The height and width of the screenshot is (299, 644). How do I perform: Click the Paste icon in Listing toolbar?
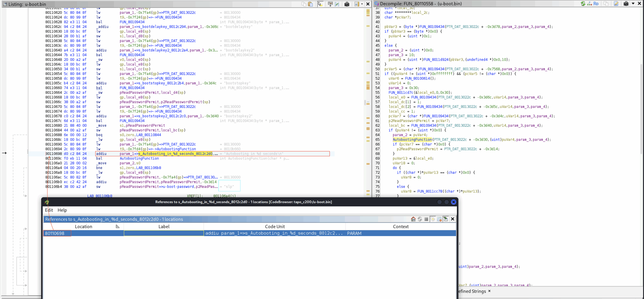310,4
